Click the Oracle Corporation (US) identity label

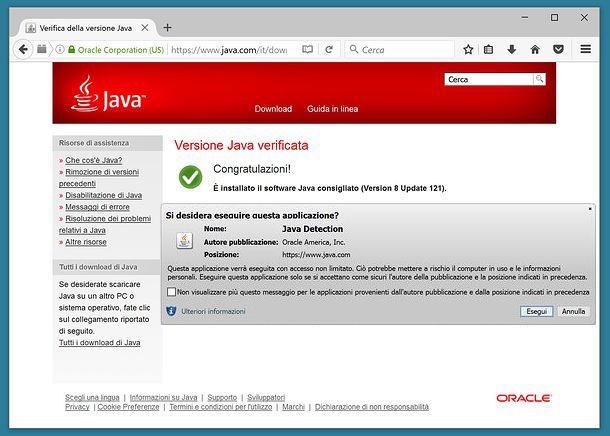121,50
